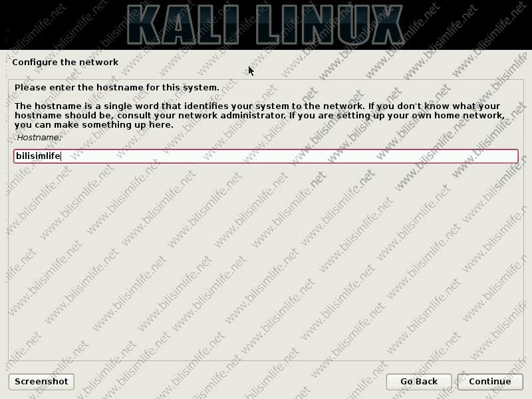Click the black banner area right of the LINUX logo
The height and width of the screenshot is (399, 532).
468,25
